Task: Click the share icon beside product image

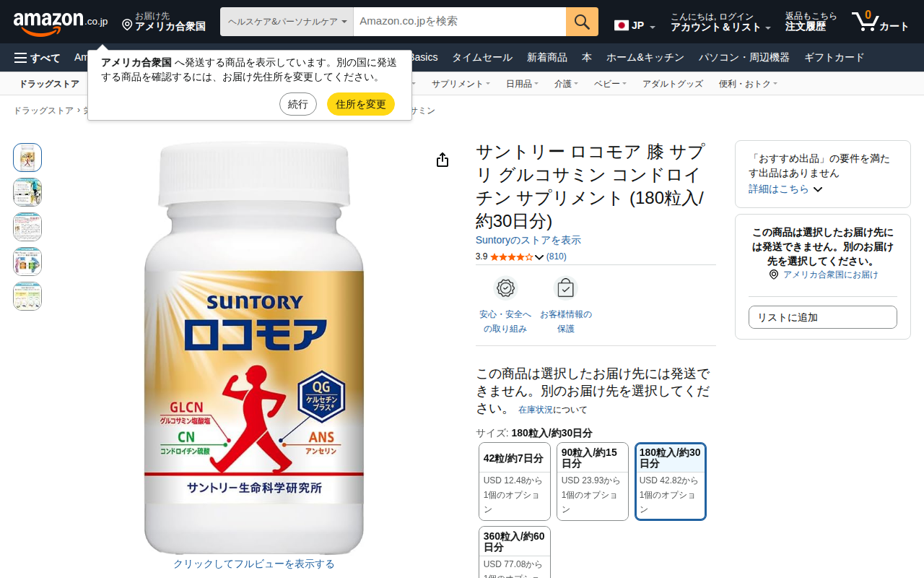Action: pos(443,160)
